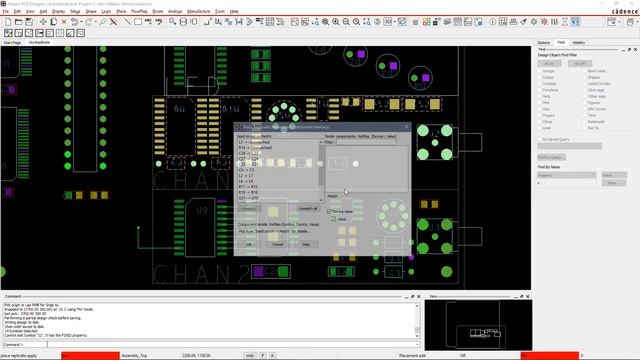Screen dimensions: 640x360
Task: Click the Redo arrow icon
Action: tap(88, 22)
